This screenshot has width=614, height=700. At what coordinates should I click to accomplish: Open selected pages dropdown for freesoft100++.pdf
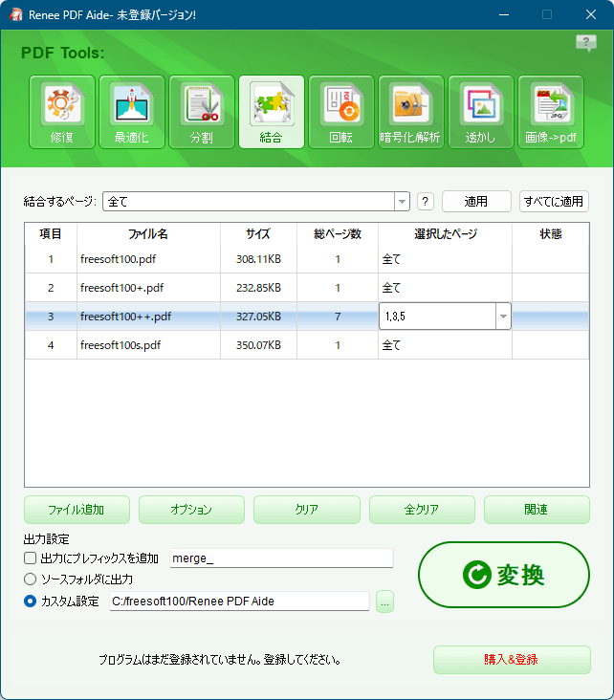(x=502, y=317)
